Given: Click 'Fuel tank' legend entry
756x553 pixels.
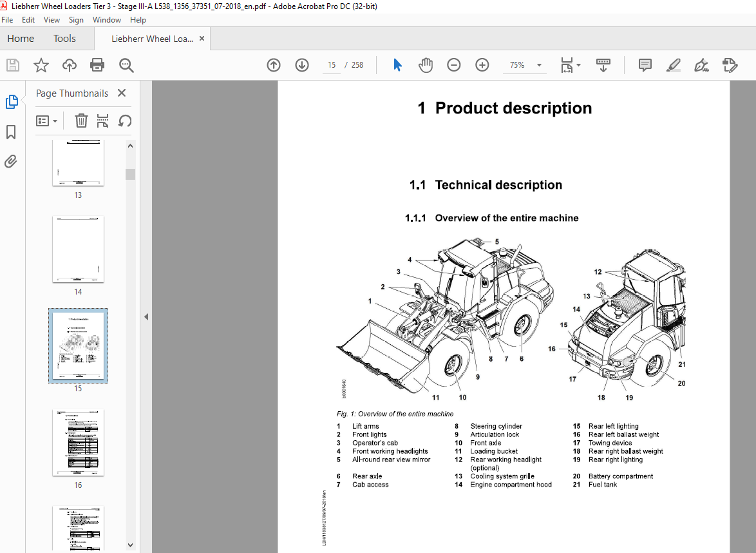Looking at the screenshot, I should tap(603, 485).
